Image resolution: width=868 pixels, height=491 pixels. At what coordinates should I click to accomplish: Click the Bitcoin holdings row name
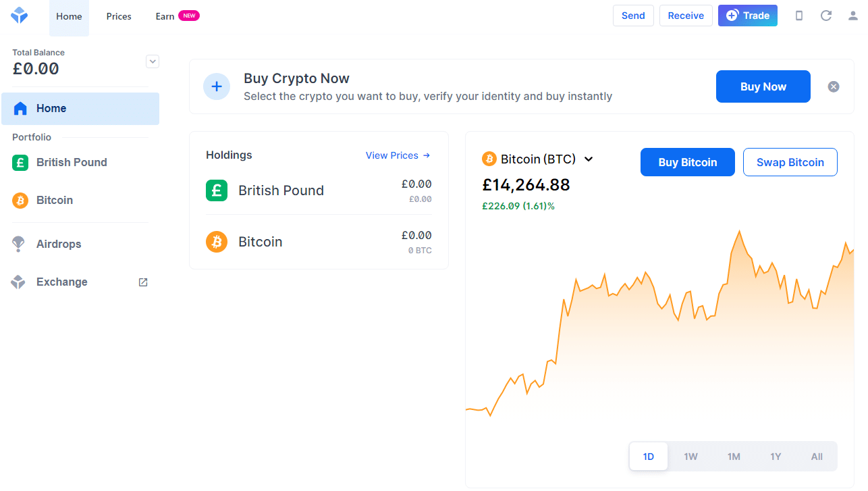[x=261, y=242]
